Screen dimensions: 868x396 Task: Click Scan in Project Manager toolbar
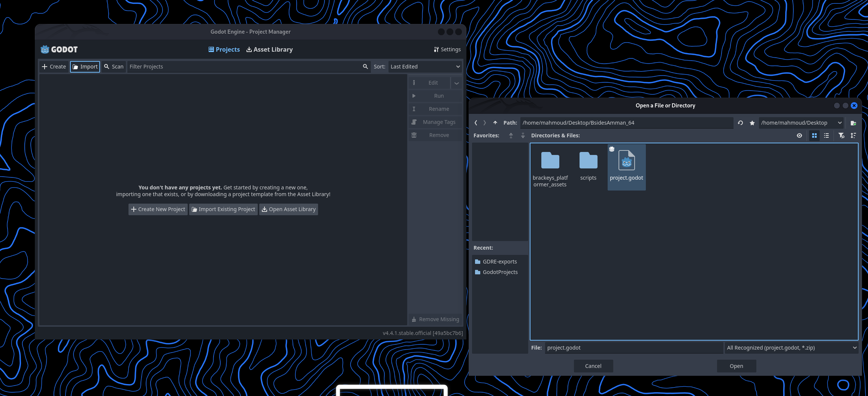(114, 67)
